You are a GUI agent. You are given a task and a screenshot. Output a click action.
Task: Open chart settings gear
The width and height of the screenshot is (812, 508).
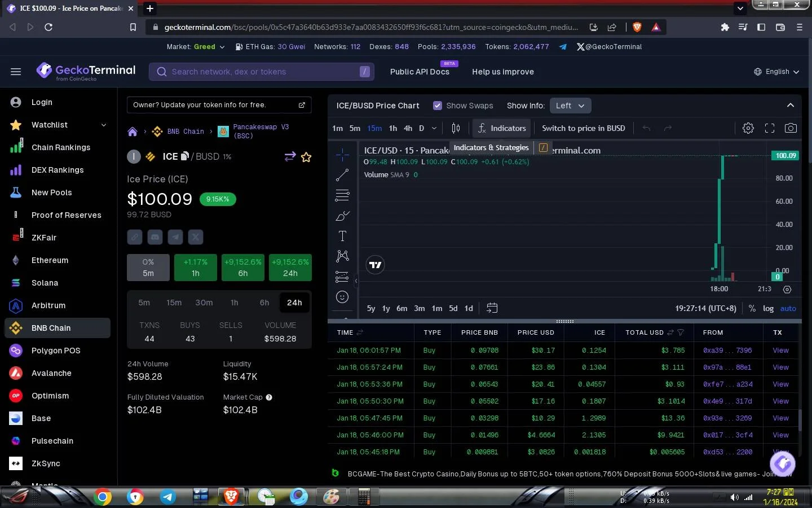tap(748, 128)
